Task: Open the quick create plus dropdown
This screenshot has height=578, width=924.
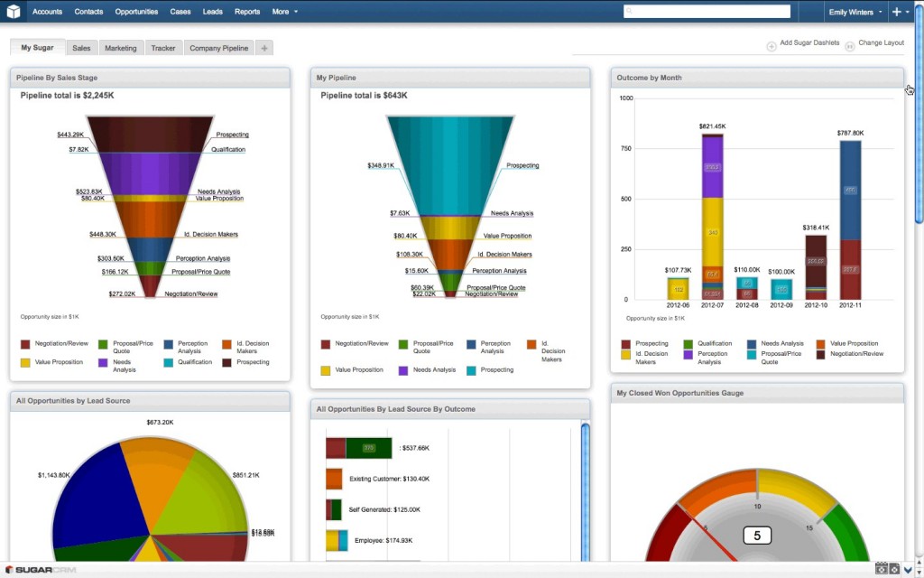Action: coord(900,12)
